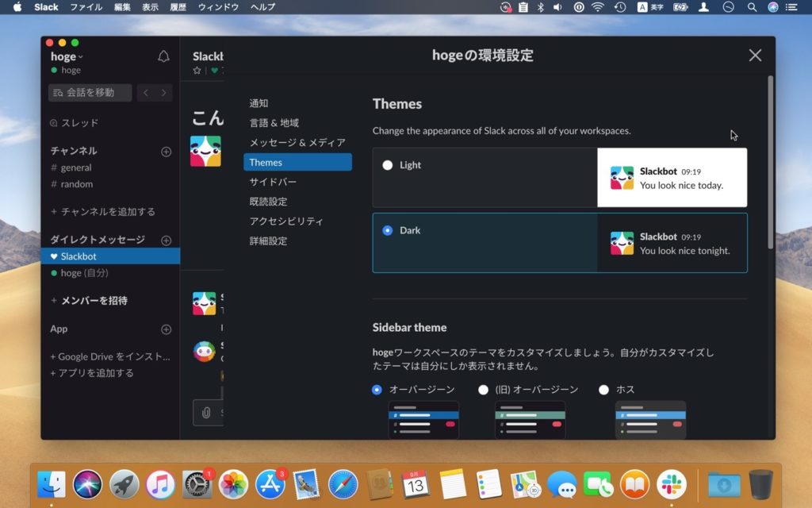Open the サイドバー settings tab
The height and width of the screenshot is (508, 812).
pyautogui.click(x=273, y=182)
